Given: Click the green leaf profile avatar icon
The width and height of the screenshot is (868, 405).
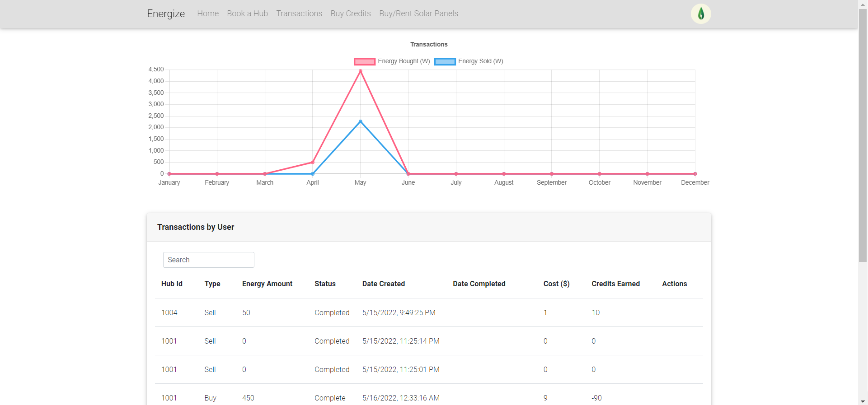Looking at the screenshot, I should tap(701, 14).
